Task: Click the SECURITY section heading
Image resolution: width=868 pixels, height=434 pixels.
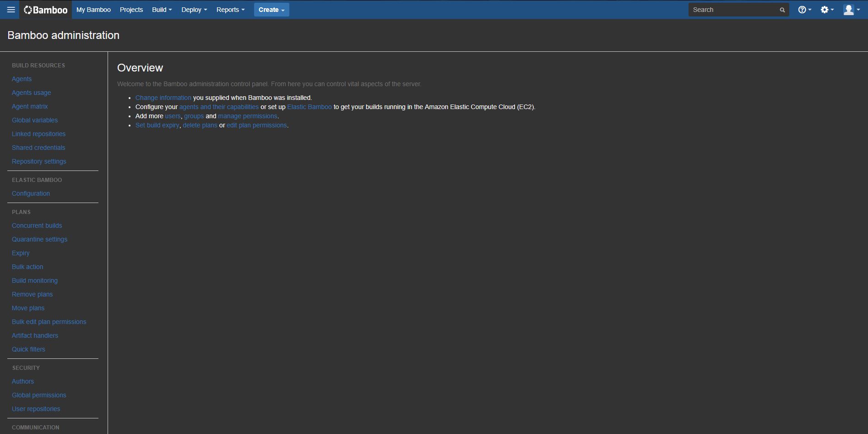Action: [x=26, y=368]
